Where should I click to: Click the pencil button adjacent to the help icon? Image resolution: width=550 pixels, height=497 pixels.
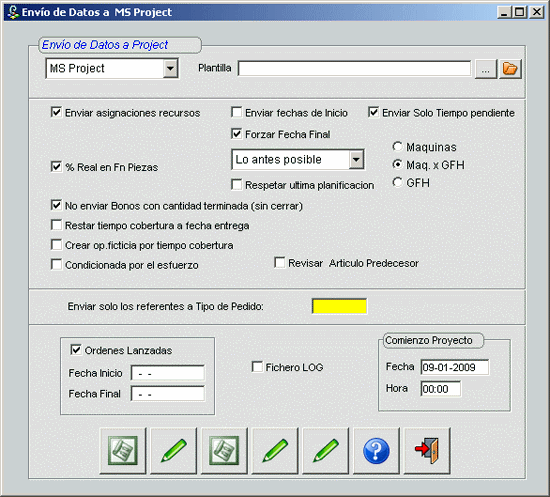(x=326, y=451)
